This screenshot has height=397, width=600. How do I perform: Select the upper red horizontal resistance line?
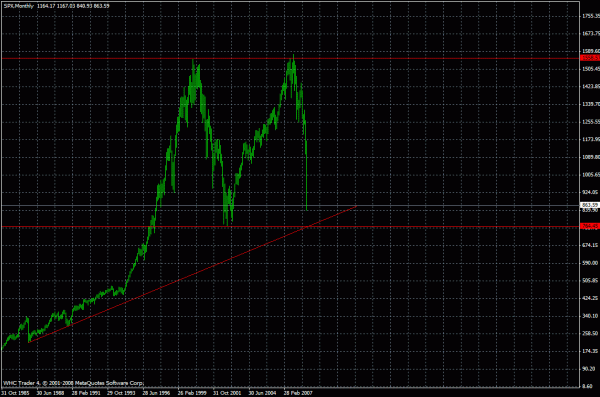(x=291, y=59)
